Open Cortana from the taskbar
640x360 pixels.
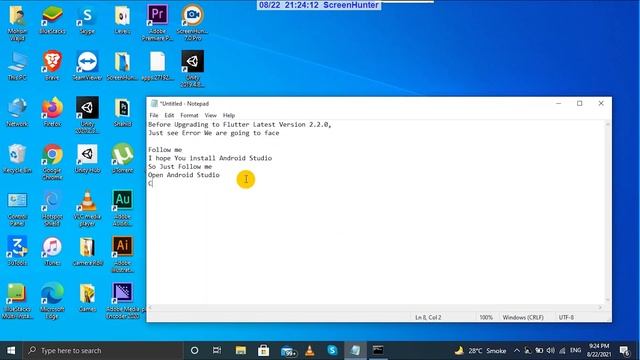click(194, 350)
